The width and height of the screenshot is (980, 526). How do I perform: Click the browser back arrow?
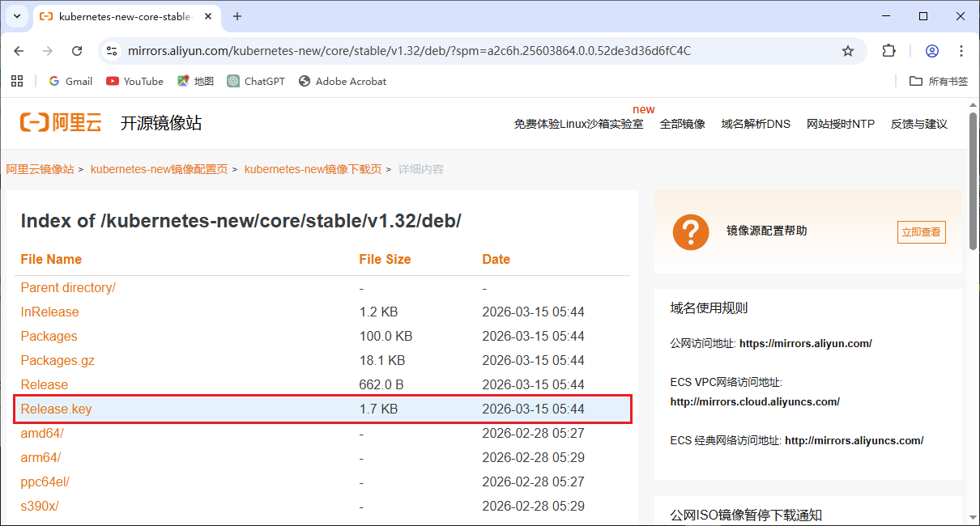pyautogui.click(x=19, y=51)
